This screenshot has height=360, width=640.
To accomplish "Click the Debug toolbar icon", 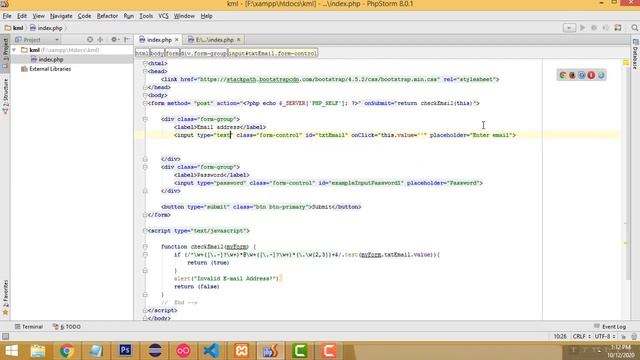I will (x=594, y=28).
